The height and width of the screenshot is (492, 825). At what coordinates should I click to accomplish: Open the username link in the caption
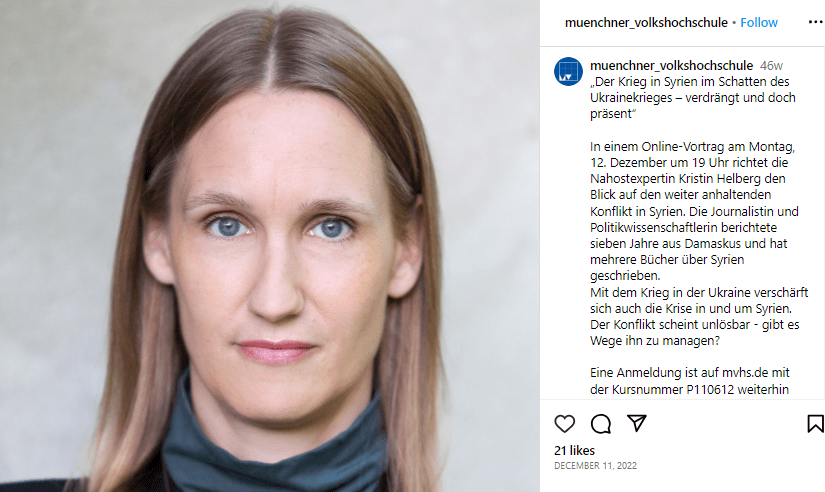click(x=671, y=65)
